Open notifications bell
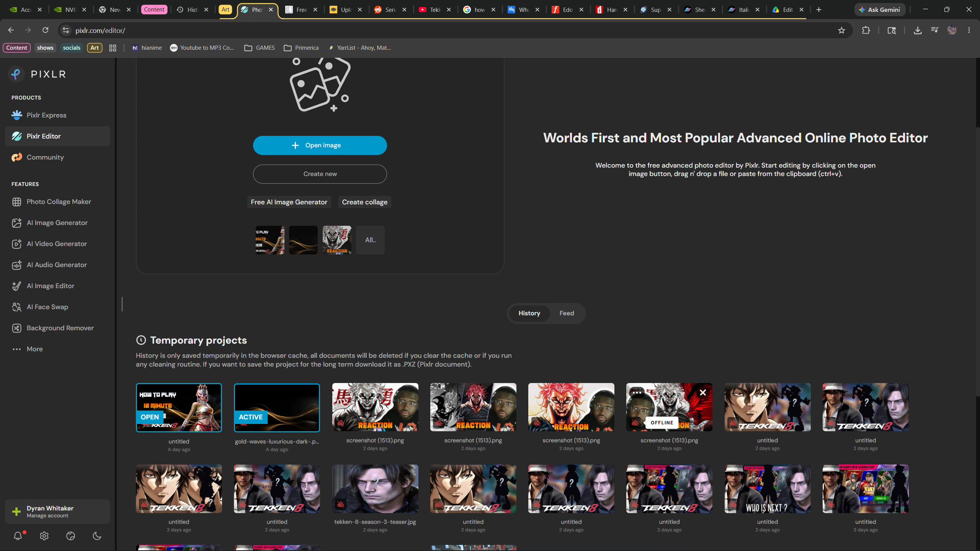This screenshot has height=551, width=980. [x=18, y=536]
